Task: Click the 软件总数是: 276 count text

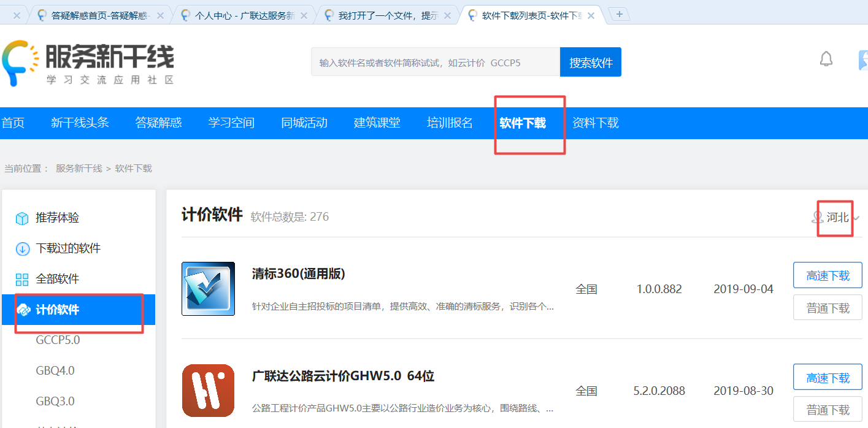Action: (290, 217)
